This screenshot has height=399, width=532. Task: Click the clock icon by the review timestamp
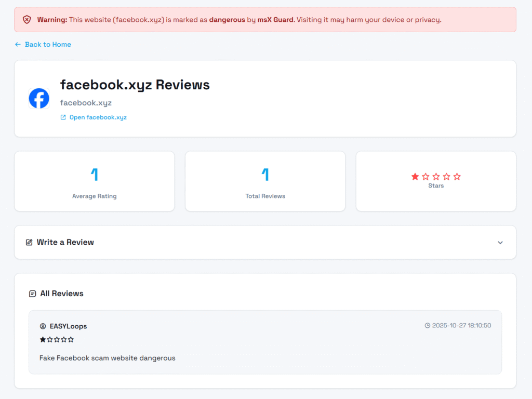[x=428, y=326]
